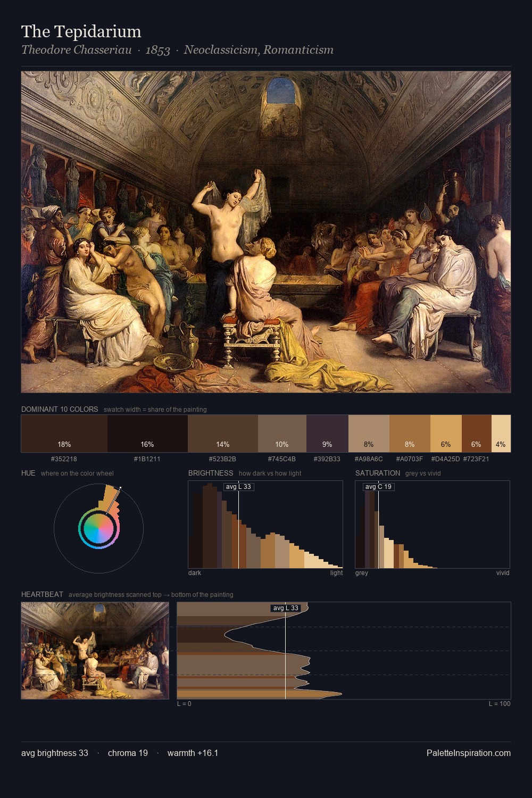Click the avg C 19 label in Saturation chart
The image size is (532, 798).
[x=378, y=487]
